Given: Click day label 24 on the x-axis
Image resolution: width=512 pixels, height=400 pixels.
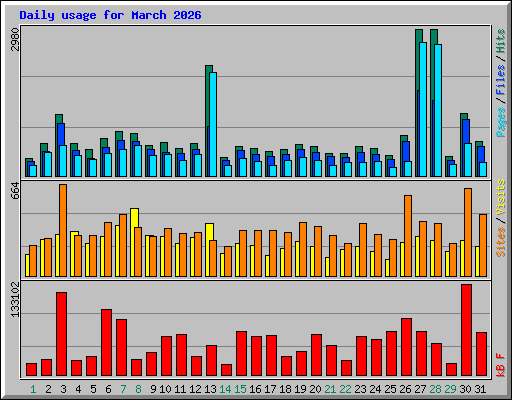Looking at the screenshot, I should 375,389.
